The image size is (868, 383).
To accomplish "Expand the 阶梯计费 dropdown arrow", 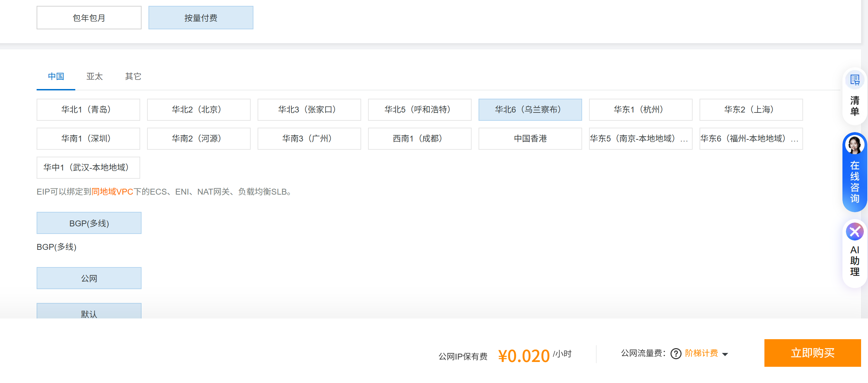I will click(x=725, y=354).
